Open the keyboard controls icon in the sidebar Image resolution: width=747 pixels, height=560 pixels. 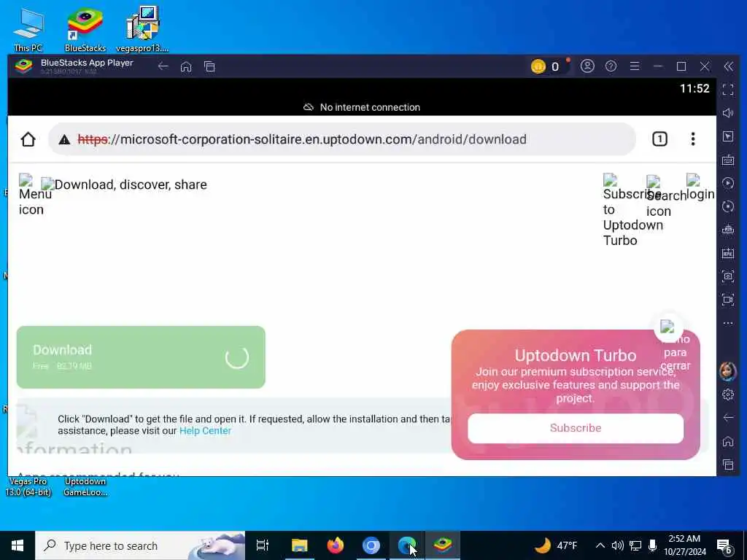click(x=728, y=160)
